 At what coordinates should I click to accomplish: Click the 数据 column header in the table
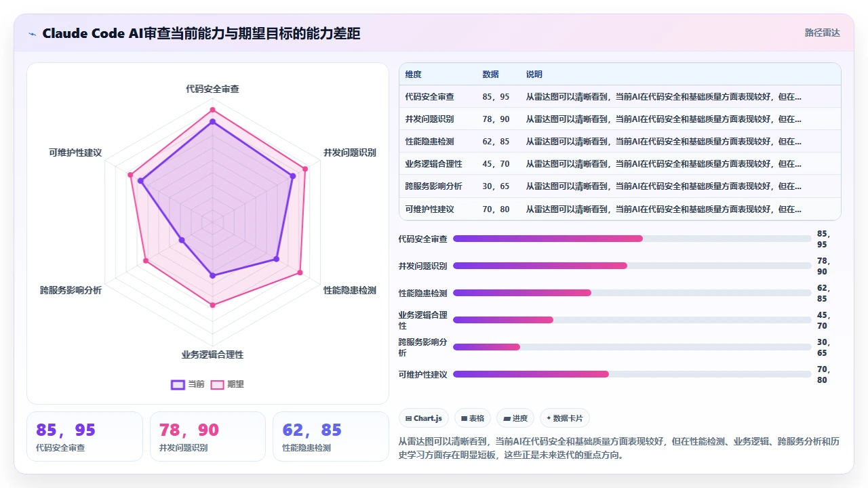pos(490,75)
